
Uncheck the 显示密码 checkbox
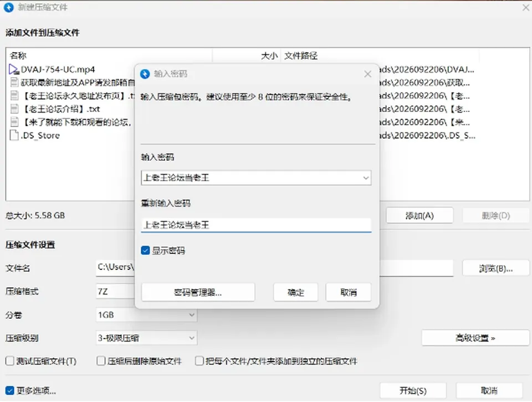pyautogui.click(x=145, y=251)
